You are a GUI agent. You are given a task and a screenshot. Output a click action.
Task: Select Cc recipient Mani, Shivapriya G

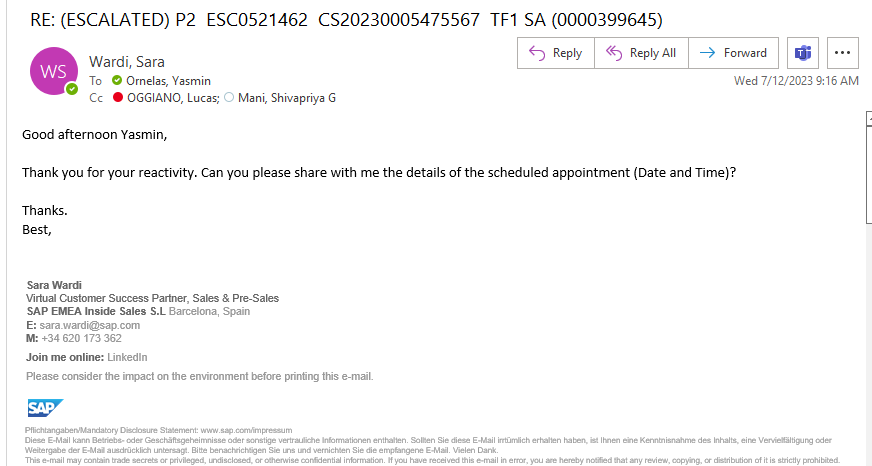pos(286,98)
